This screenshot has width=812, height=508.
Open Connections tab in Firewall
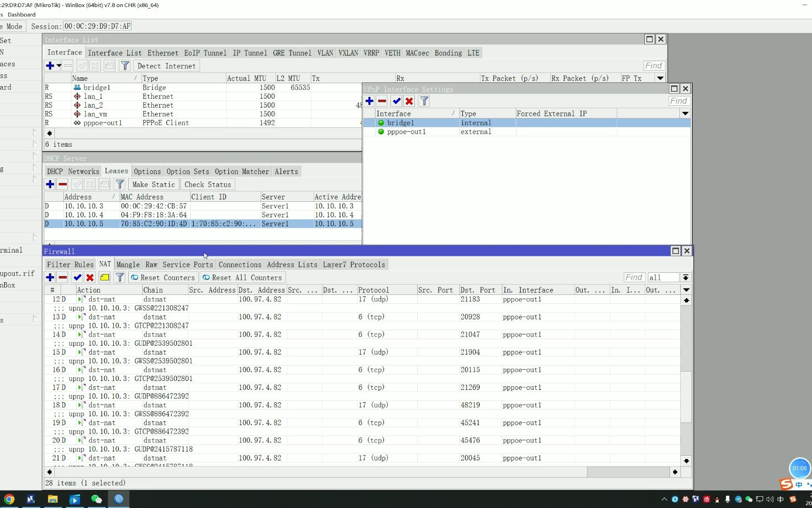click(x=240, y=264)
